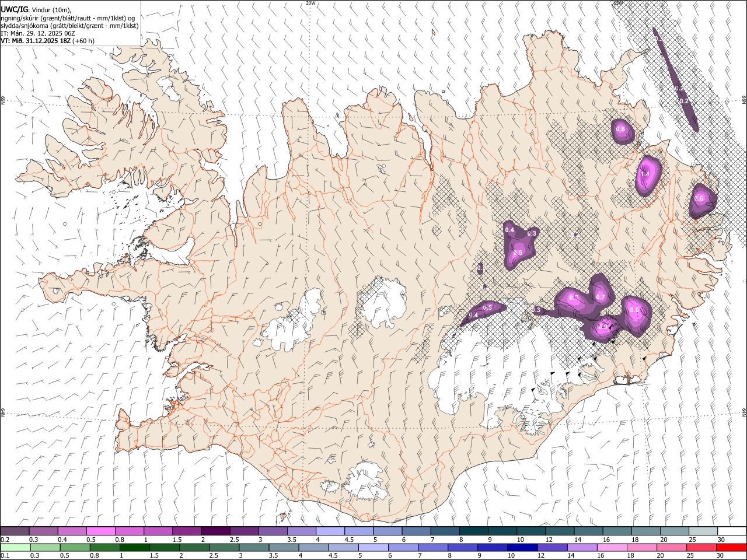Click darkest purple upper swatch 2 to 2.5
The height and width of the screenshot is (560, 747).
[x=215, y=531]
